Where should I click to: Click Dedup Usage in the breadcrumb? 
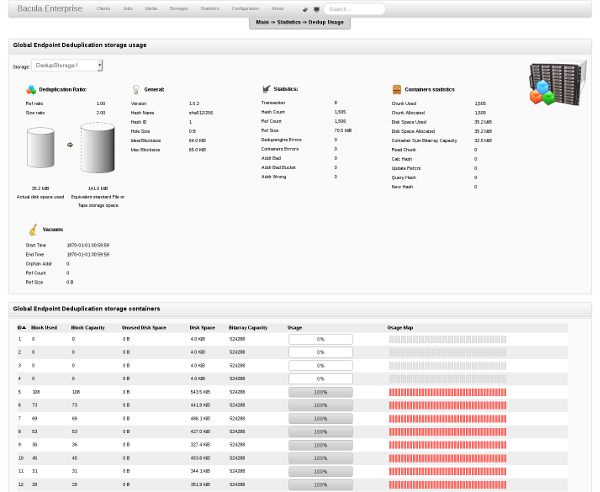326,22
